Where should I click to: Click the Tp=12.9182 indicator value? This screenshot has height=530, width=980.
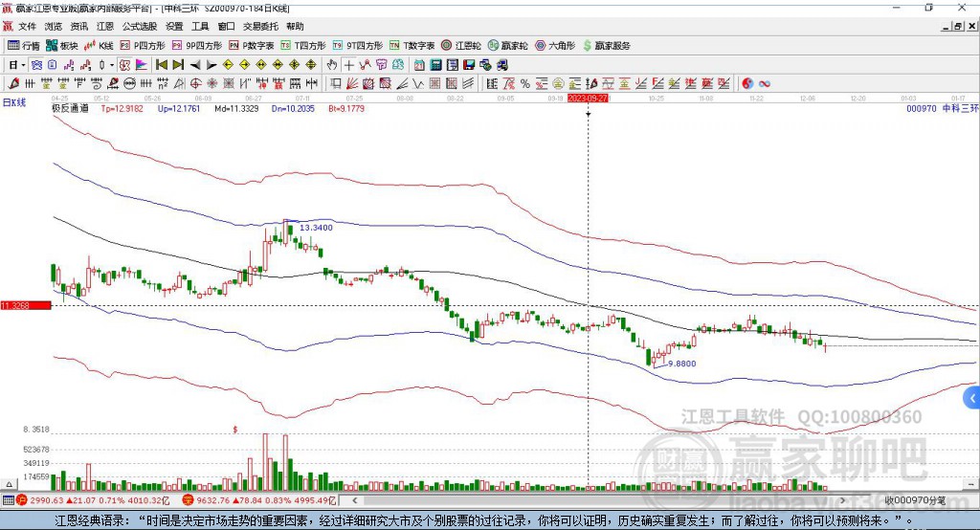tap(122, 108)
